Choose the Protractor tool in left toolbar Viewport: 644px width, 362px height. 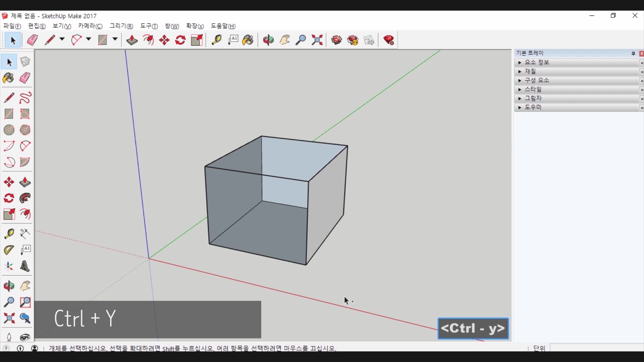click(x=9, y=250)
